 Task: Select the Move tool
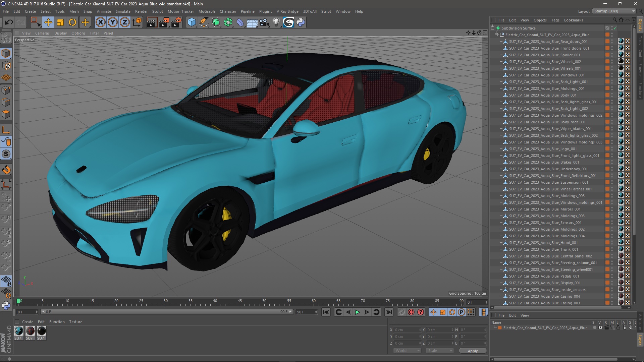pos(48,22)
